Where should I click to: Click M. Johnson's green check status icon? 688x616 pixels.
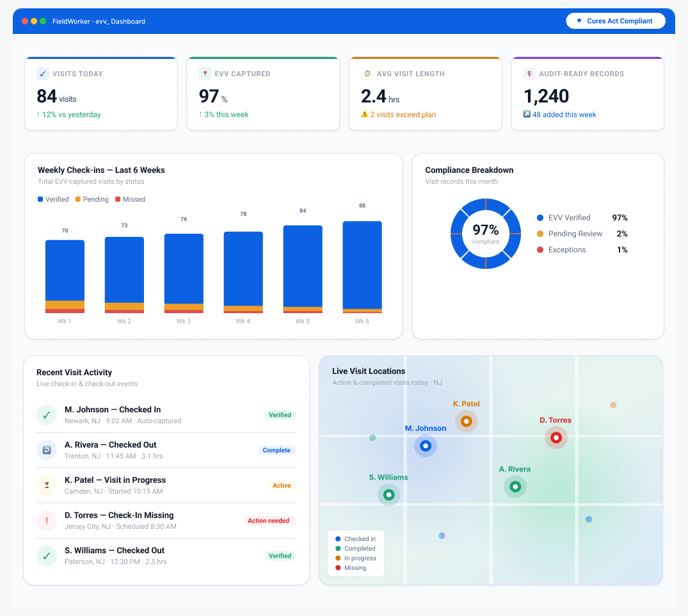pyautogui.click(x=47, y=415)
